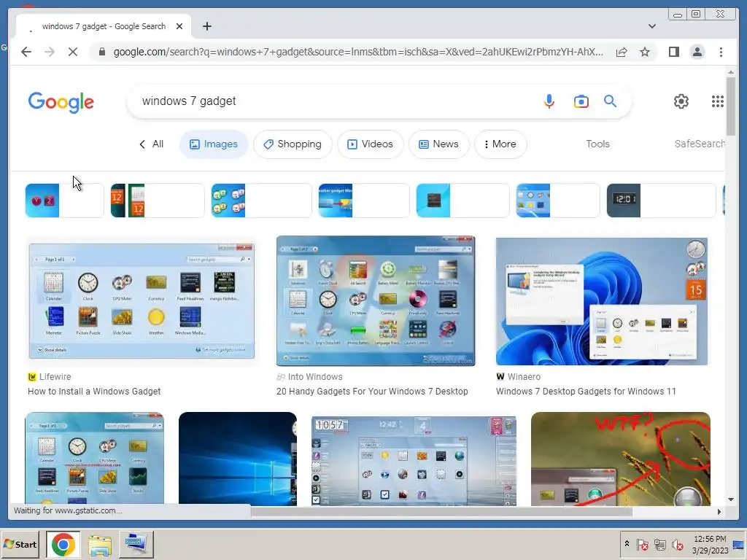Open the taskbar clock showing 12:56 PM
The width and height of the screenshot is (747, 560).
pos(710,544)
